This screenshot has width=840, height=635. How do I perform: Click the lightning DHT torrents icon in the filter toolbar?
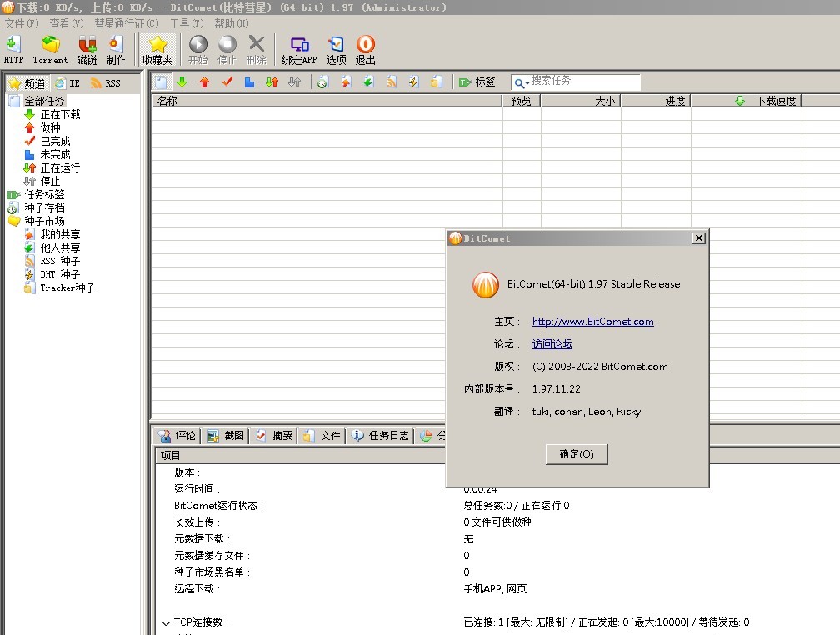413,82
